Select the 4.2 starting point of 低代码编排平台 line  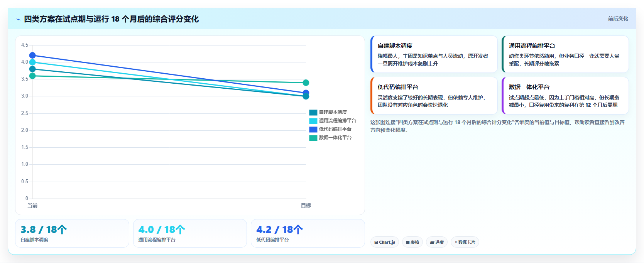coord(32,56)
